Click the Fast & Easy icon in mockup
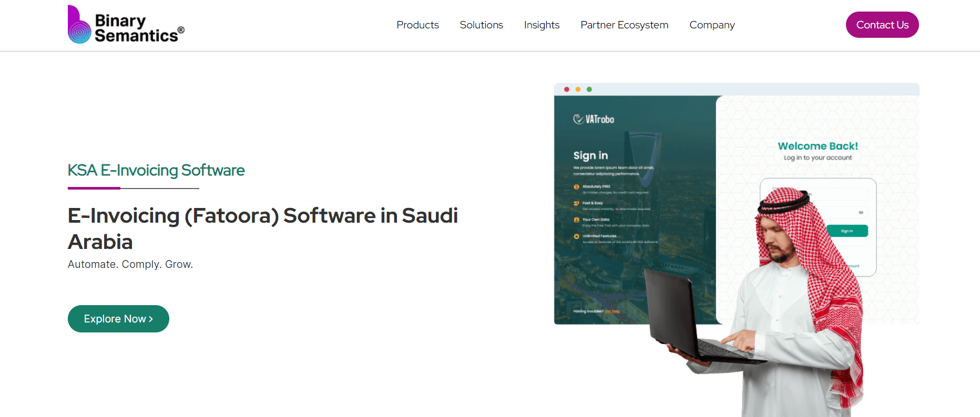The height and width of the screenshot is (417, 980). point(576,203)
